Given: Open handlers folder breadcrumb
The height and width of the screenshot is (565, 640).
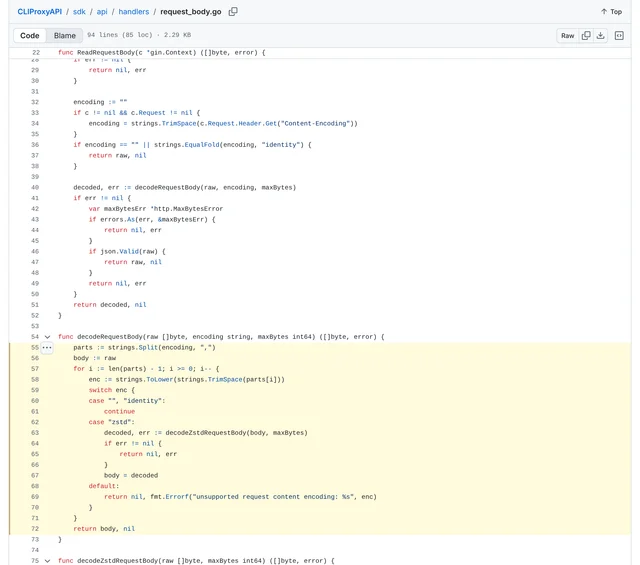Looking at the screenshot, I should tap(134, 11).
